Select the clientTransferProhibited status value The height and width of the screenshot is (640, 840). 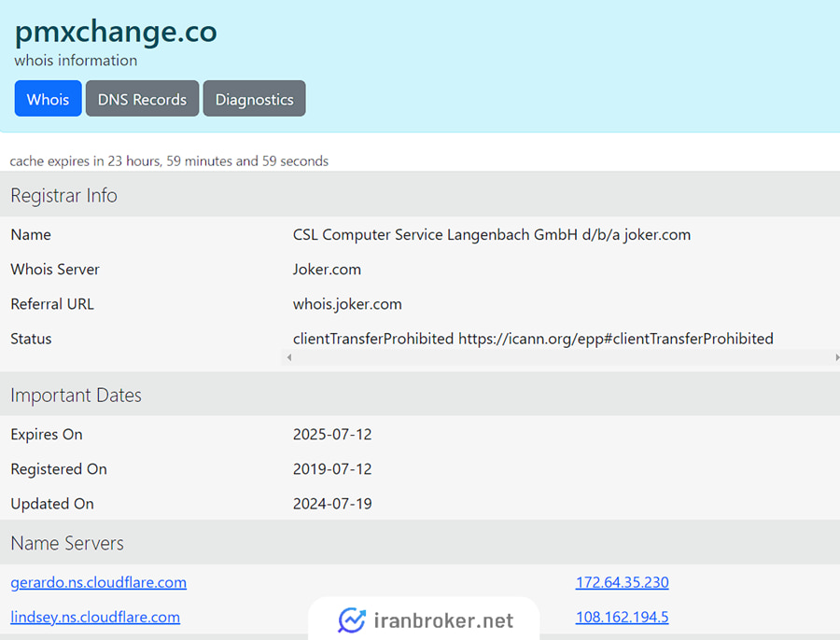(533, 339)
